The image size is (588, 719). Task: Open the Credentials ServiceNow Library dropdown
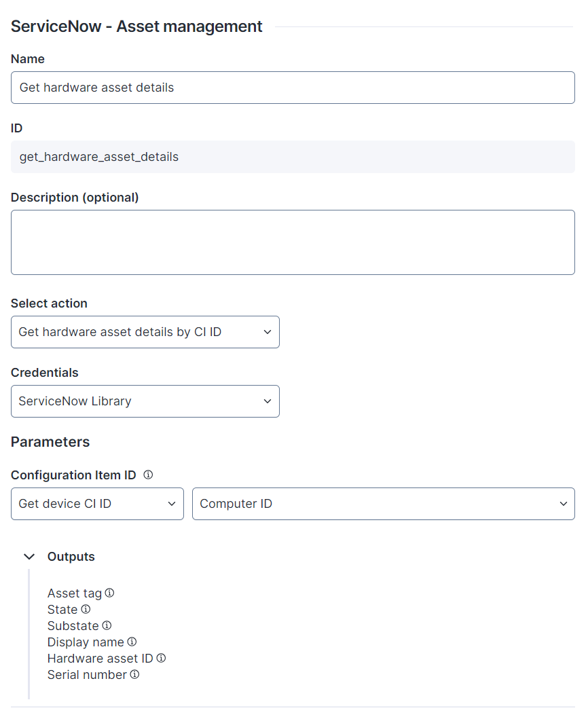(145, 401)
